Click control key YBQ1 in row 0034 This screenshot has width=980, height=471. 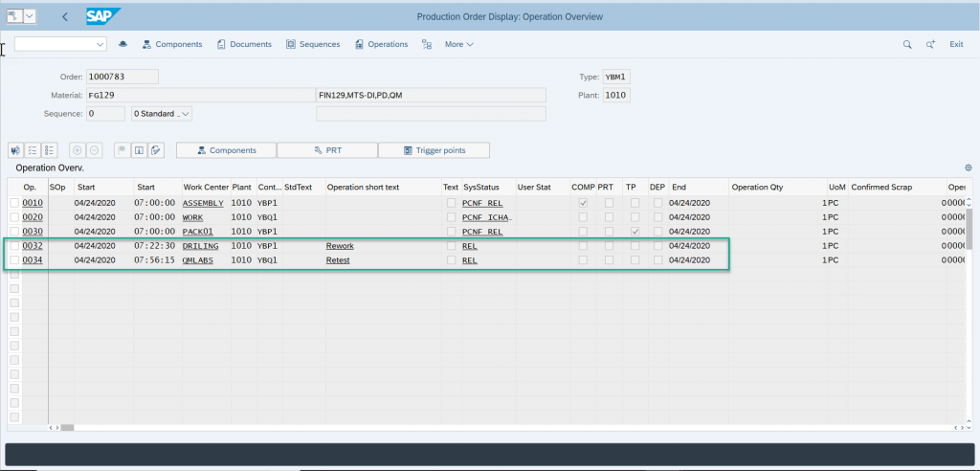268,260
